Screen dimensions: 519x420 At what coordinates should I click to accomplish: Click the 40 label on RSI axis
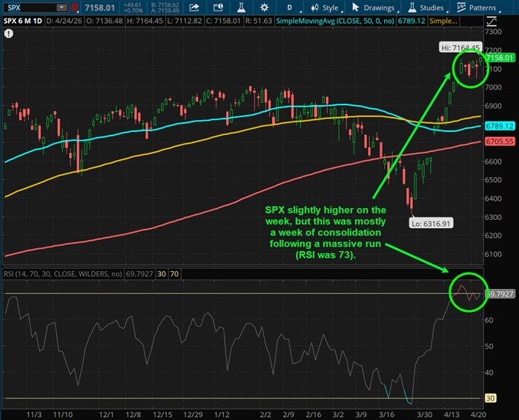click(489, 373)
